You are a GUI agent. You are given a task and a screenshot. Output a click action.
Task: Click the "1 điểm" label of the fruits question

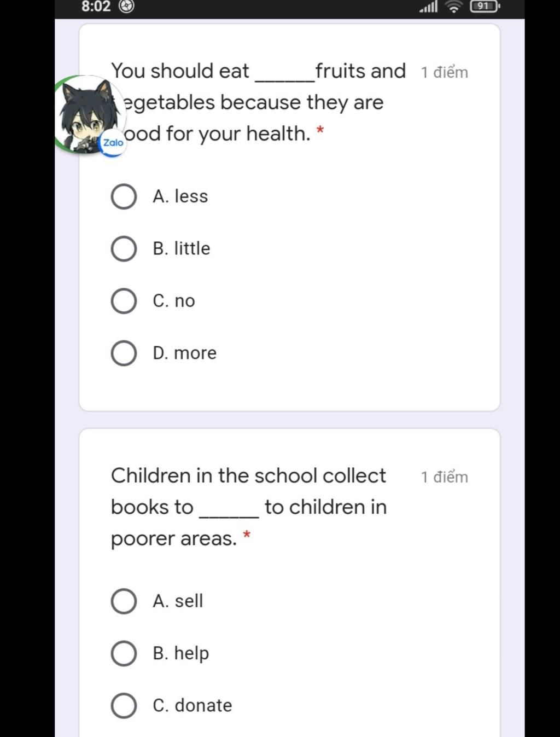444,72
